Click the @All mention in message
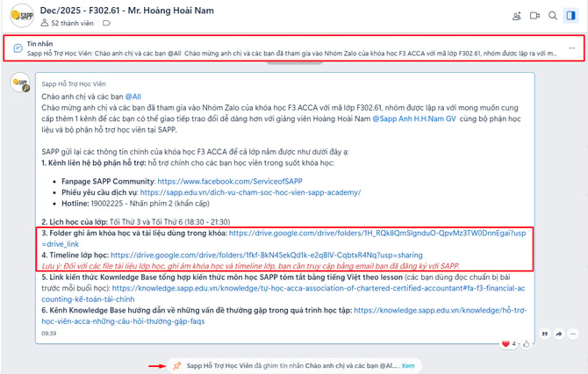The image size is (588, 374). pos(133,97)
